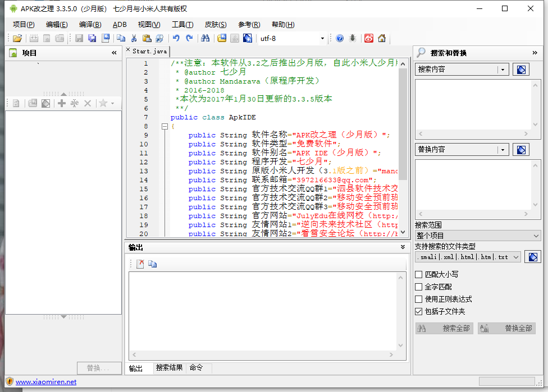Click the blue help question mark icon
This screenshot has width=548, height=392.
(340, 38)
